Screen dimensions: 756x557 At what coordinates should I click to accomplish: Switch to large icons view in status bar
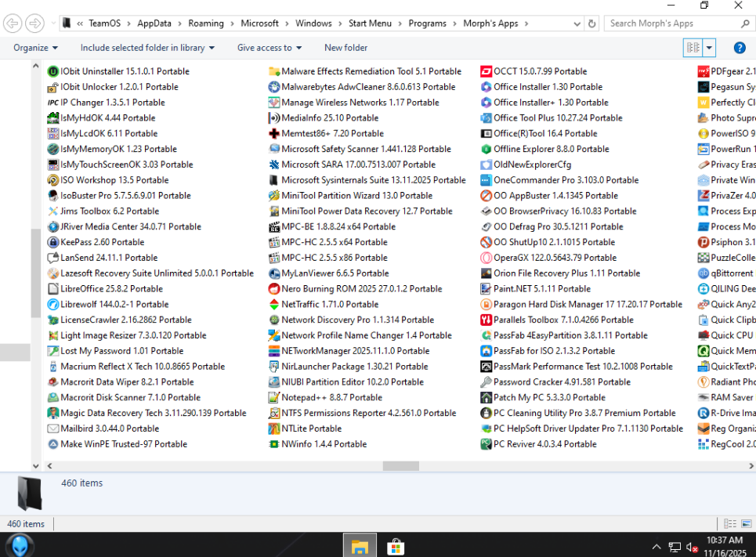[747, 524]
